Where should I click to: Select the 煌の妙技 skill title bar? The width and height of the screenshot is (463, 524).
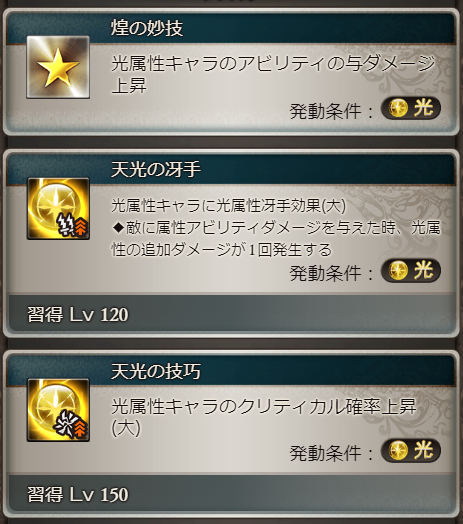(231, 28)
